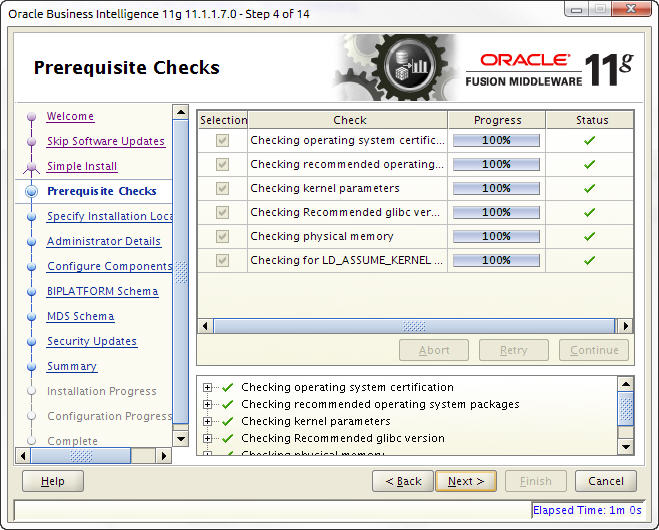Click log panel scrollbar up arrow
This screenshot has width=659, height=530.
pyautogui.click(x=626, y=384)
